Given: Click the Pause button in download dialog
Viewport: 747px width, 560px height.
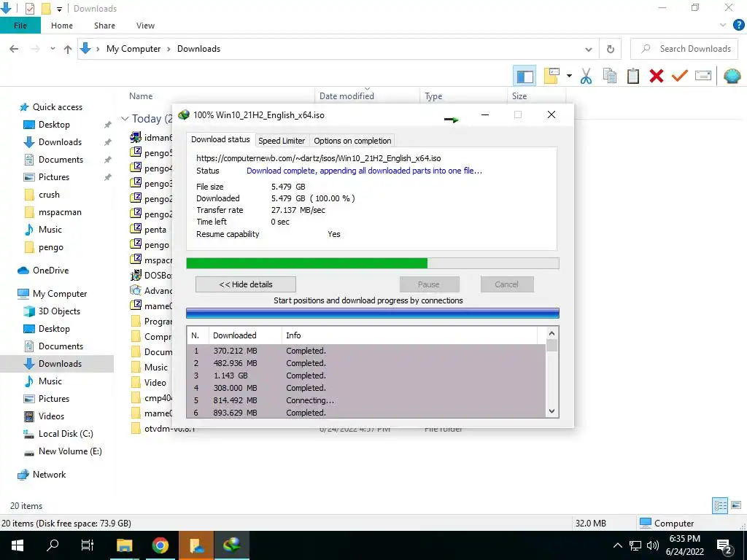Looking at the screenshot, I should [x=429, y=284].
